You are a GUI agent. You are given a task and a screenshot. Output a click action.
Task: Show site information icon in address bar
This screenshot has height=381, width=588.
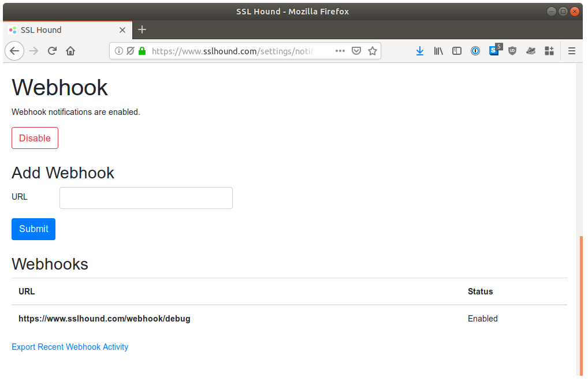pos(119,51)
